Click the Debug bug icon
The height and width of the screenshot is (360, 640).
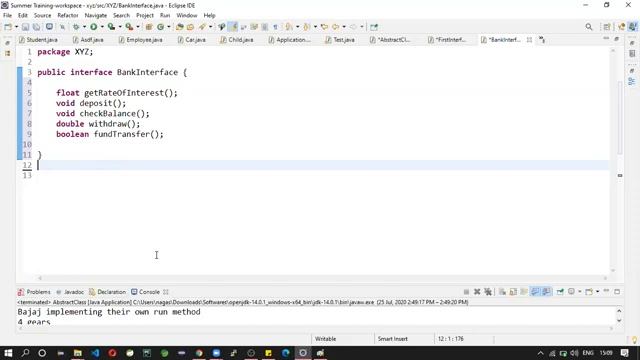(76, 27)
